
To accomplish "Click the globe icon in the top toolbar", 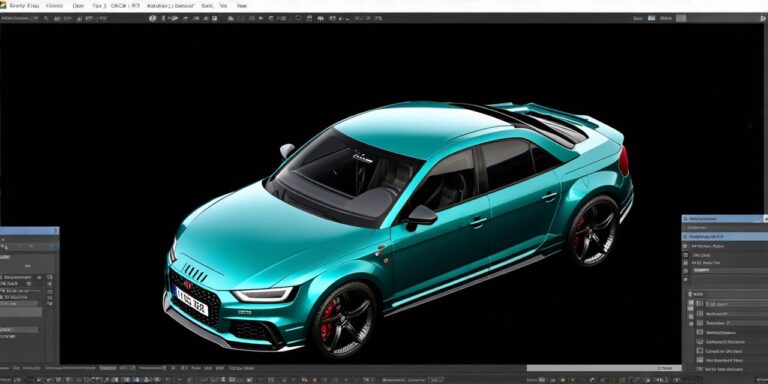I will 152,18.
